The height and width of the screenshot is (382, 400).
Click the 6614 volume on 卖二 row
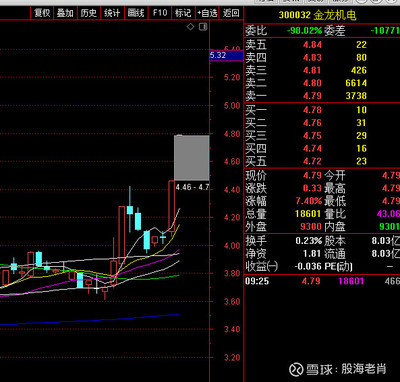coord(356,83)
